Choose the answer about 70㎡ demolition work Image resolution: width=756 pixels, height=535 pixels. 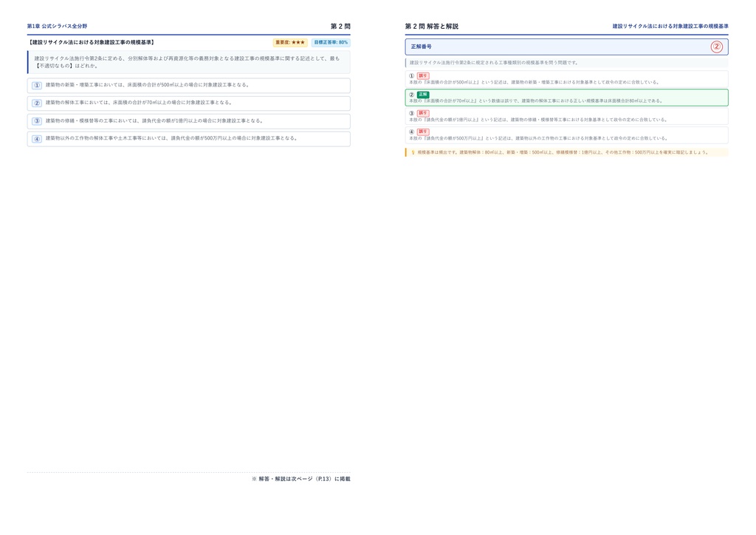(x=188, y=103)
